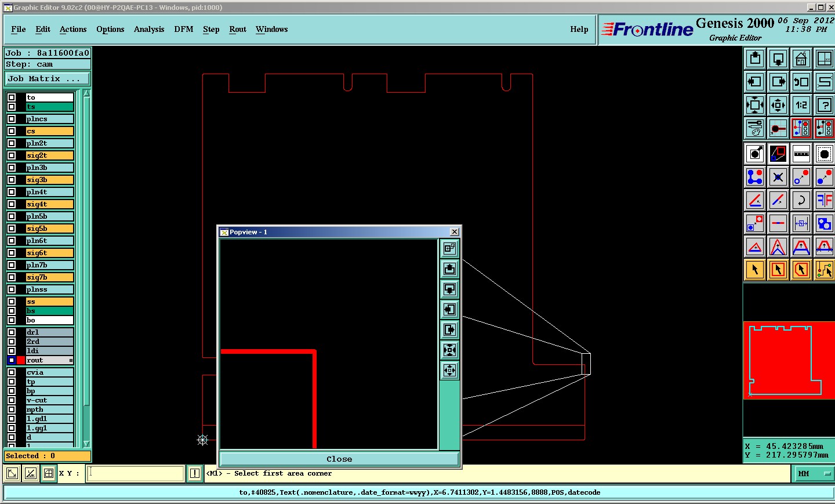Click the Popview zoom in icon
The width and height of the screenshot is (835, 504).
tap(449, 350)
